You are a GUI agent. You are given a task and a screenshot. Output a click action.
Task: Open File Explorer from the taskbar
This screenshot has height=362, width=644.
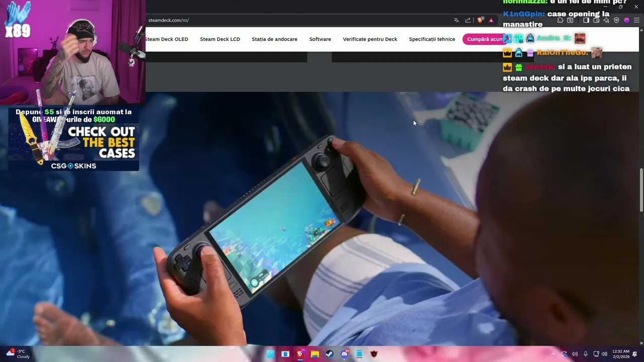click(x=315, y=354)
